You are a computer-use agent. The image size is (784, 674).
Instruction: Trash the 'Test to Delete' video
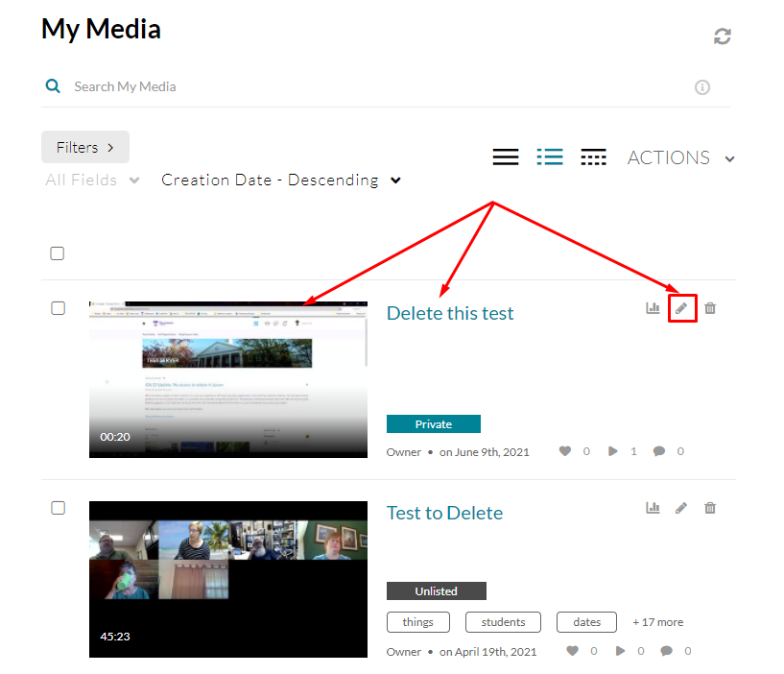pos(710,508)
